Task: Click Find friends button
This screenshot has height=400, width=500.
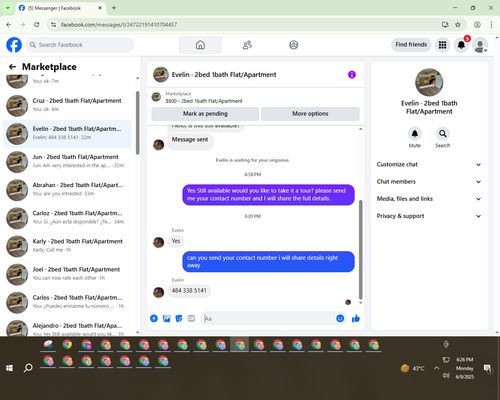Action: coord(411,45)
